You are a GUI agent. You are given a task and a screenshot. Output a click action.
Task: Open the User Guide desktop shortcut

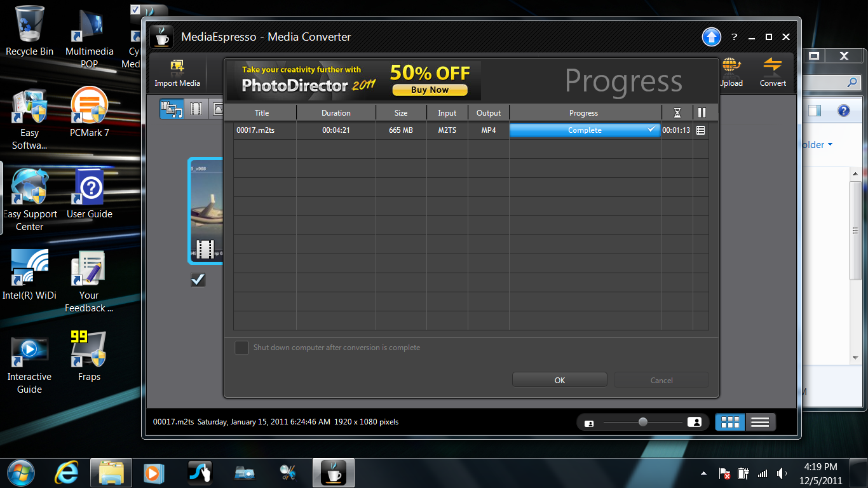(x=90, y=194)
